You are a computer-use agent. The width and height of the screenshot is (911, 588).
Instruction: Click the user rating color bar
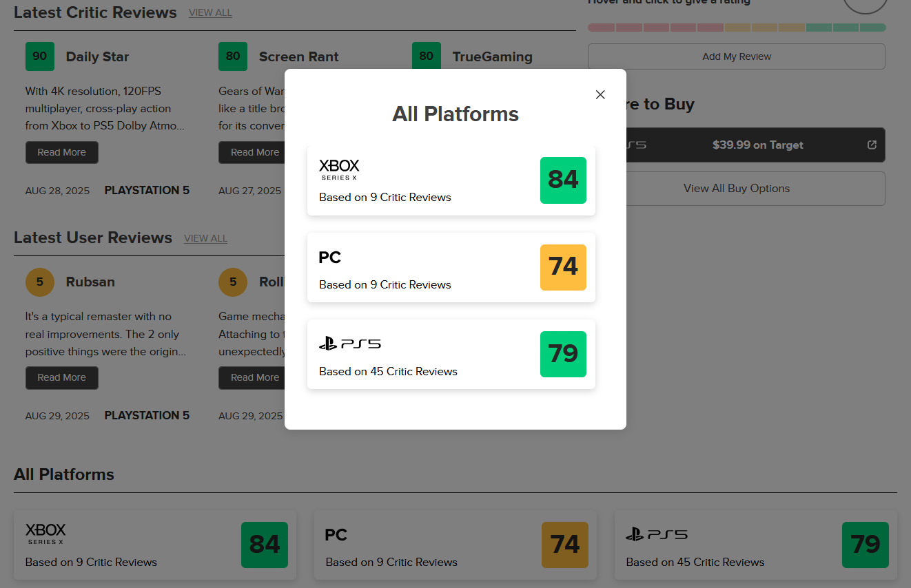pos(736,28)
